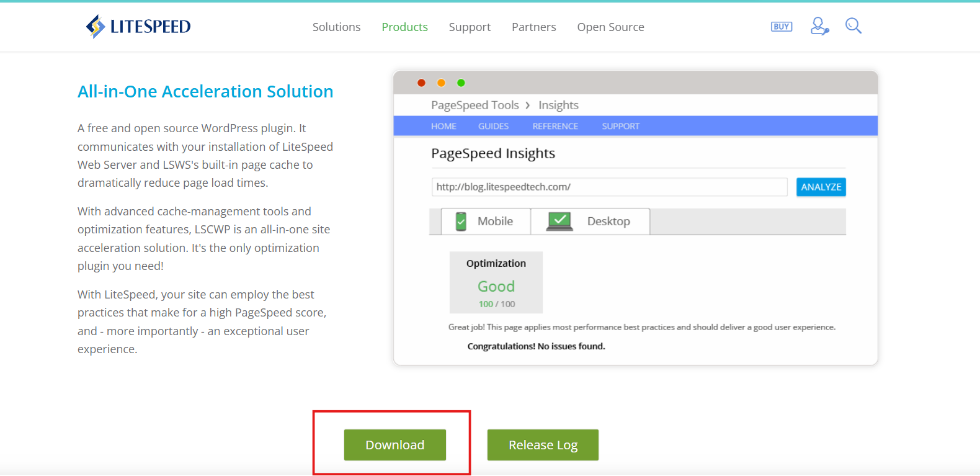Click the mobile phone check icon

click(x=461, y=222)
